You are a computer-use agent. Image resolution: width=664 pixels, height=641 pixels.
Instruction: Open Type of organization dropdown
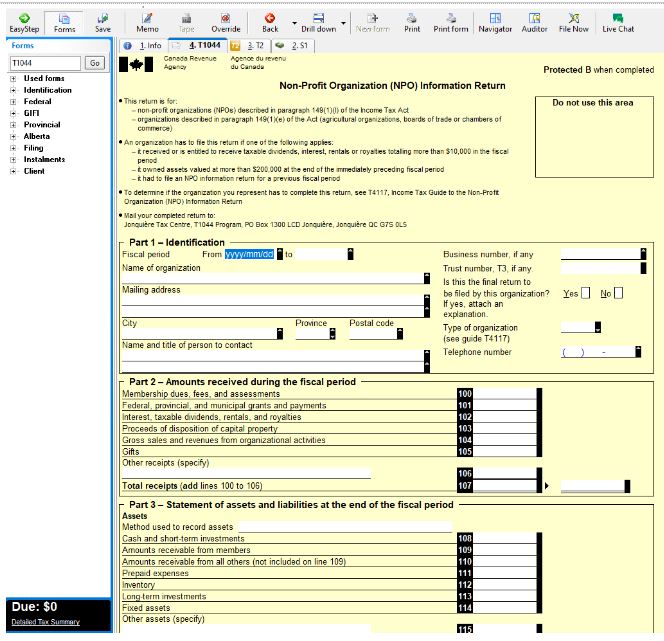click(x=598, y=327)
